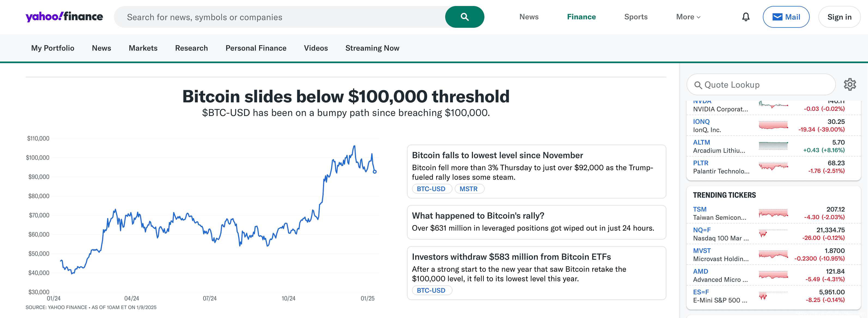This screenshot has width=868, height=318.
Task: Open the Bitcoin falls to lowest level headline
Action: [x=497, y=155]
